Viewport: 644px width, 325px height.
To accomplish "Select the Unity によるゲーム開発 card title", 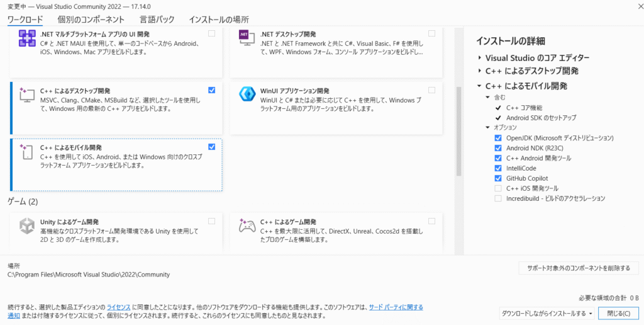I will point(69,222).
